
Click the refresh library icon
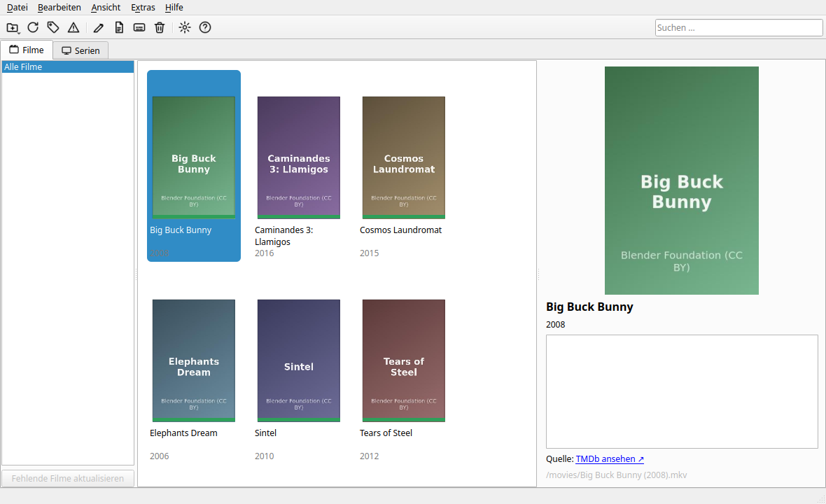33,27
